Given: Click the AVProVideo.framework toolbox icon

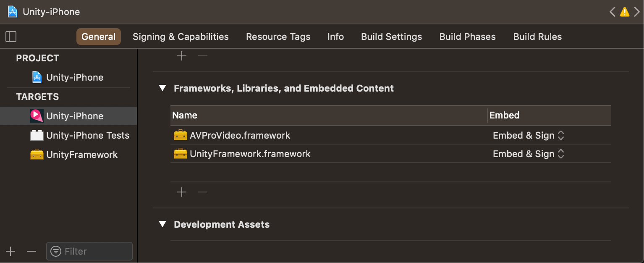Looking at the screenshot, I should tap(180, 135).
